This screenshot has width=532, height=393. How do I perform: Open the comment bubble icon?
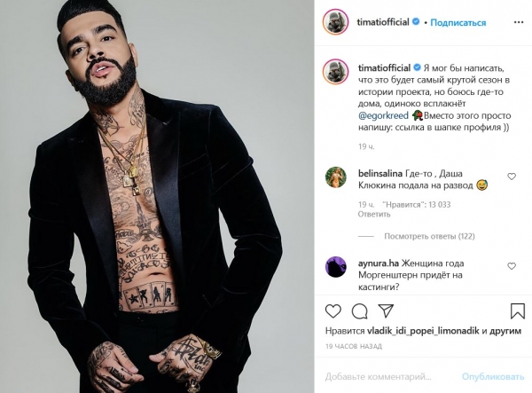(359, 311)
